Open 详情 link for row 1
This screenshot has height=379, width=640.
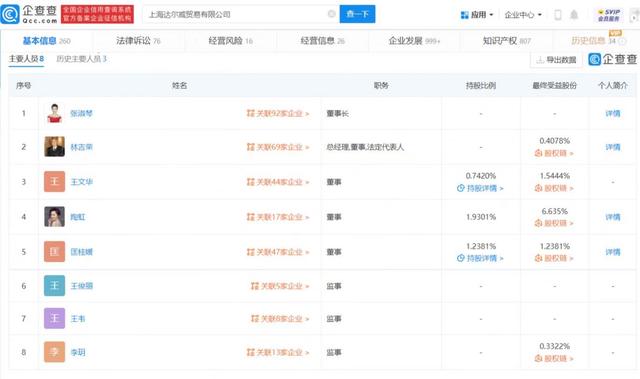pos(613,113)
